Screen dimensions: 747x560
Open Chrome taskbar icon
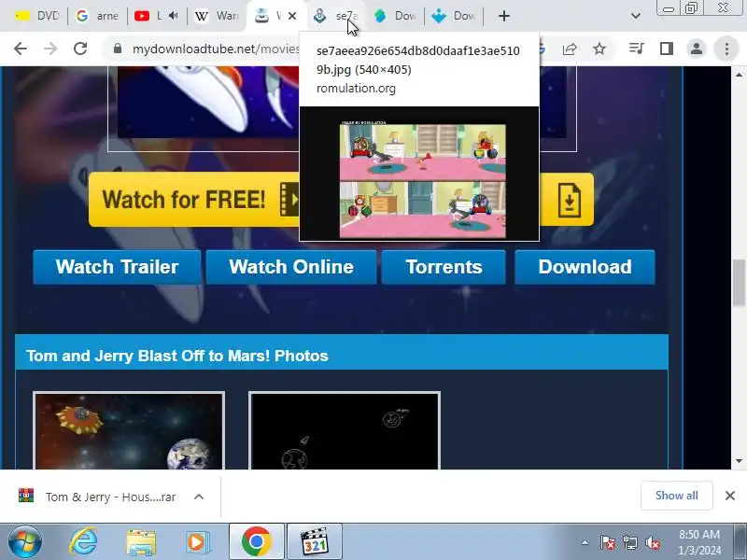[256, 541]
